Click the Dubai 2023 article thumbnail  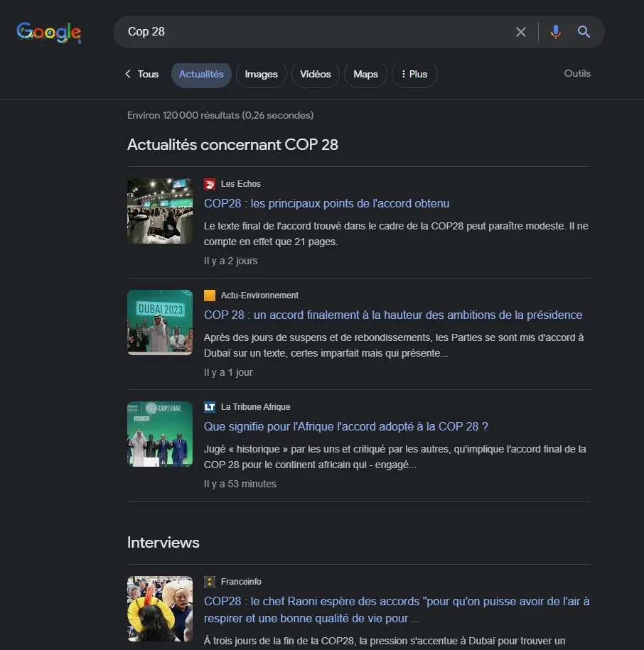click(160, 323)
